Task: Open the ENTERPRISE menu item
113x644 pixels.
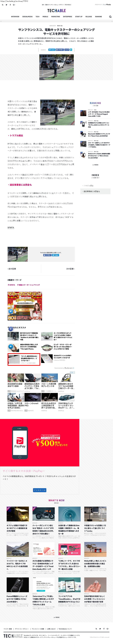Action: [x=68, y=17]
